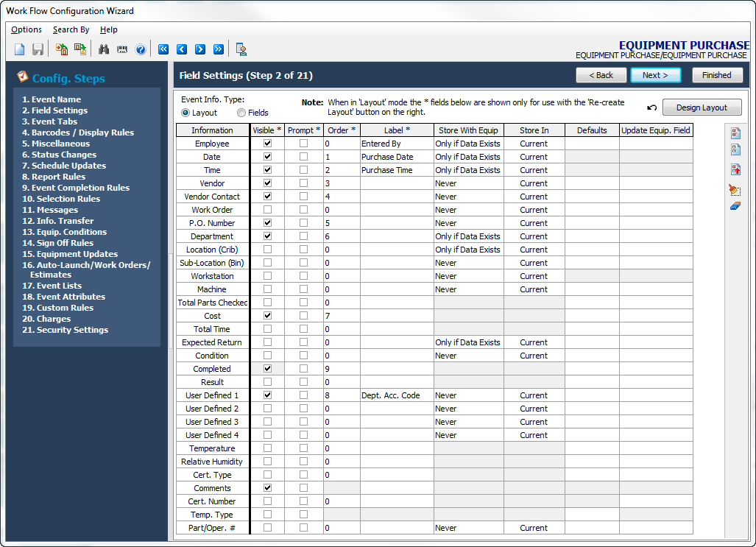Click the paintbrush clear selection icon
Image resolution: width=756 pixels, height=547 pixels.
tap(735, 189)
